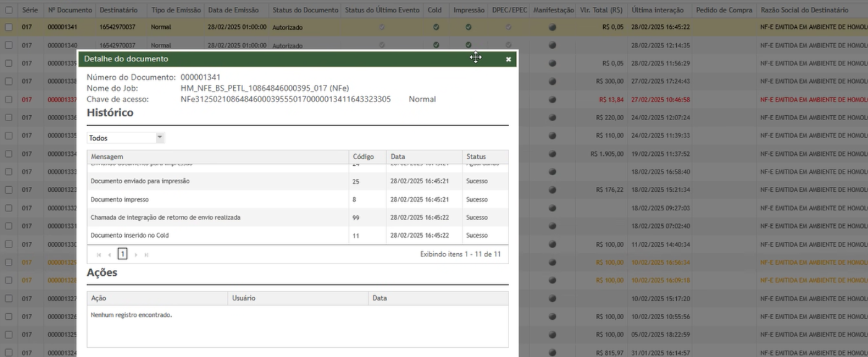Sort history by Mensagem column header
This screenshot has height=357, width=868.
click(107, 157)
